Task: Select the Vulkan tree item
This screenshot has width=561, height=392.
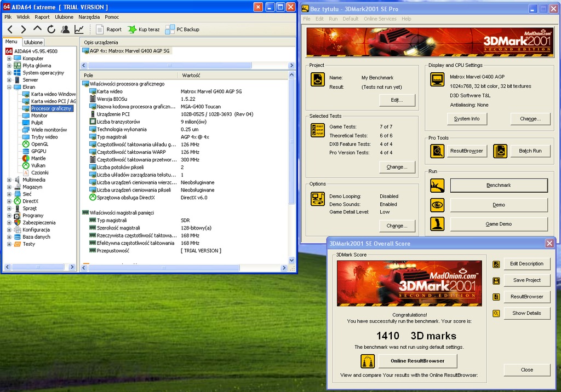Action: (38, 165)
